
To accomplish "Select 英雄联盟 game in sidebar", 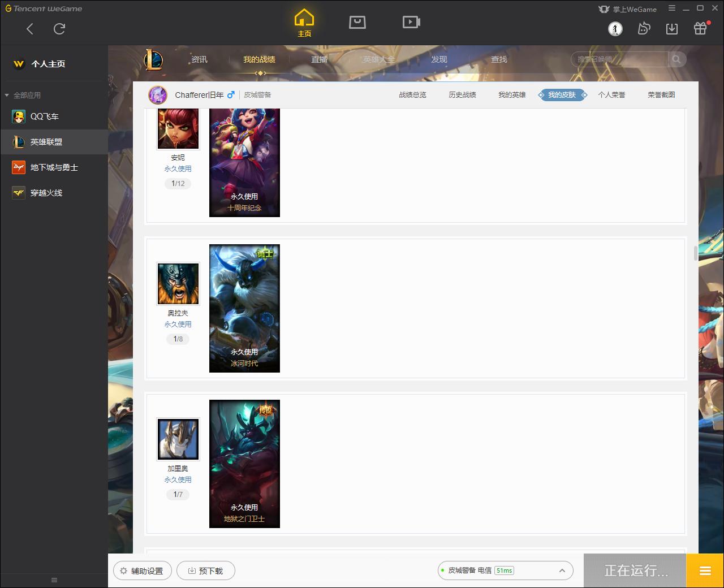I will point(54,142).
